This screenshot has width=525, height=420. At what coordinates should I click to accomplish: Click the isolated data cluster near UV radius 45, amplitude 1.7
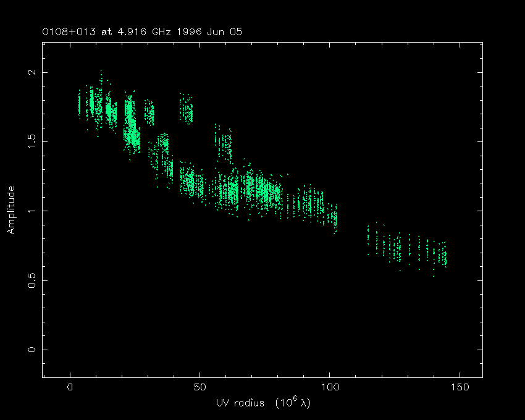pyautogui.click(x=186, y=109)
